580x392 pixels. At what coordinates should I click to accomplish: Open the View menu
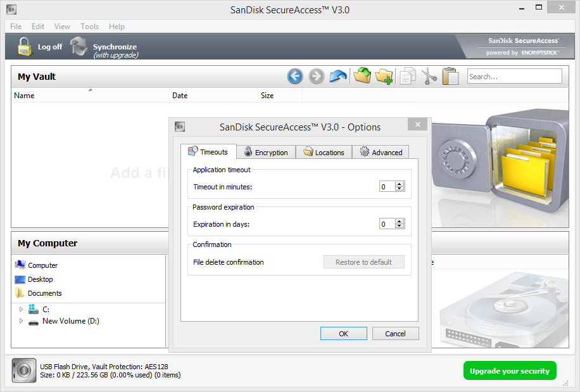pos(62,27)
